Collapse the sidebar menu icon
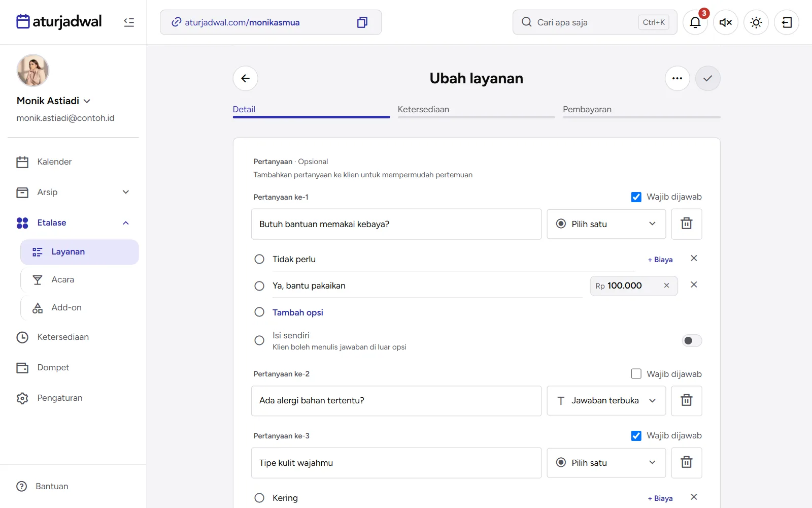 click(x=129, y=22)
